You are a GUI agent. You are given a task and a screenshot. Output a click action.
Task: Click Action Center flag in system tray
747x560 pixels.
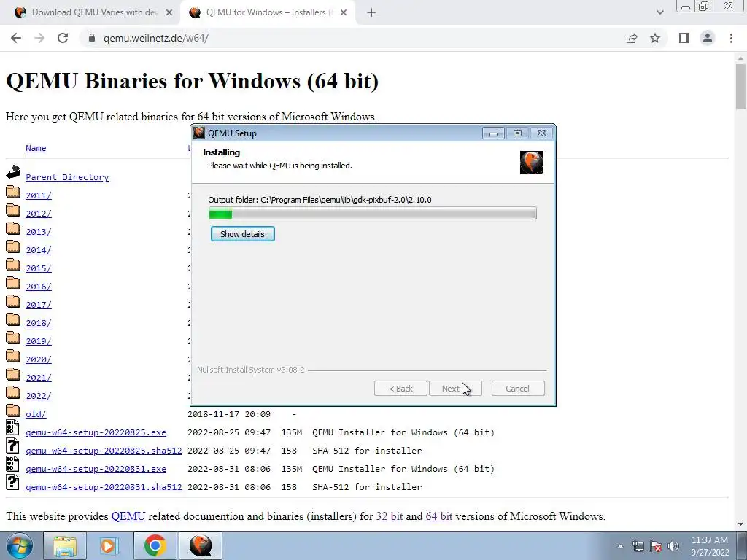coord(656,546)
